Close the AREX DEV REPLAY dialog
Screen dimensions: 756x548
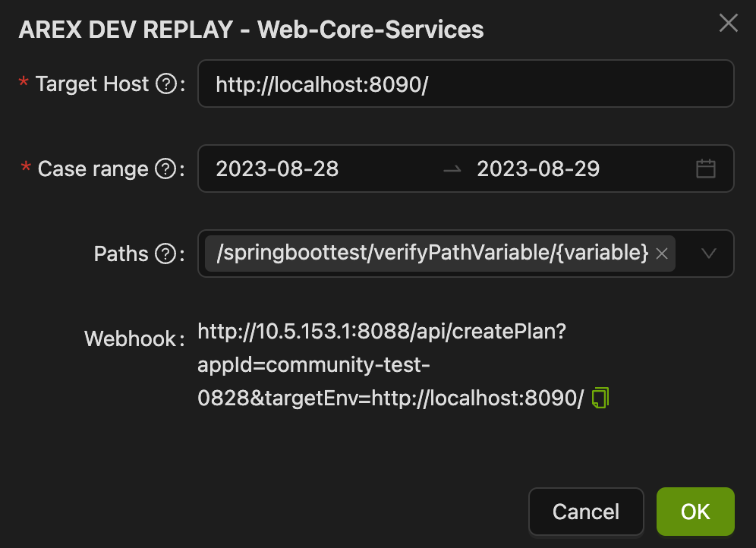(729, 23)
